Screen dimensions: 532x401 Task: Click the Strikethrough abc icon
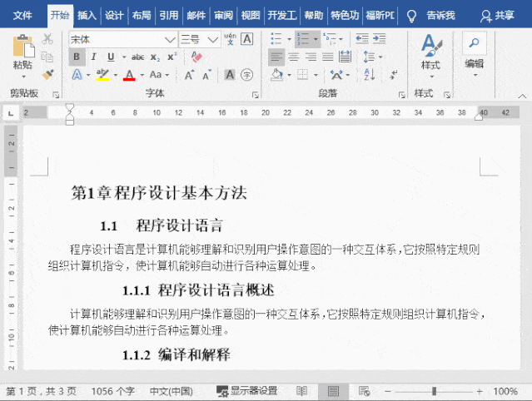[137, 57]
